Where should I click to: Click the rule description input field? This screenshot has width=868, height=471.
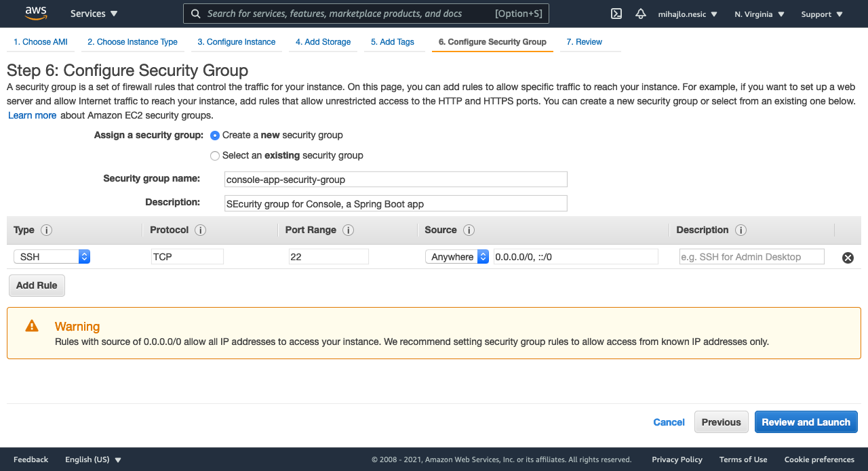coord(752,257)
